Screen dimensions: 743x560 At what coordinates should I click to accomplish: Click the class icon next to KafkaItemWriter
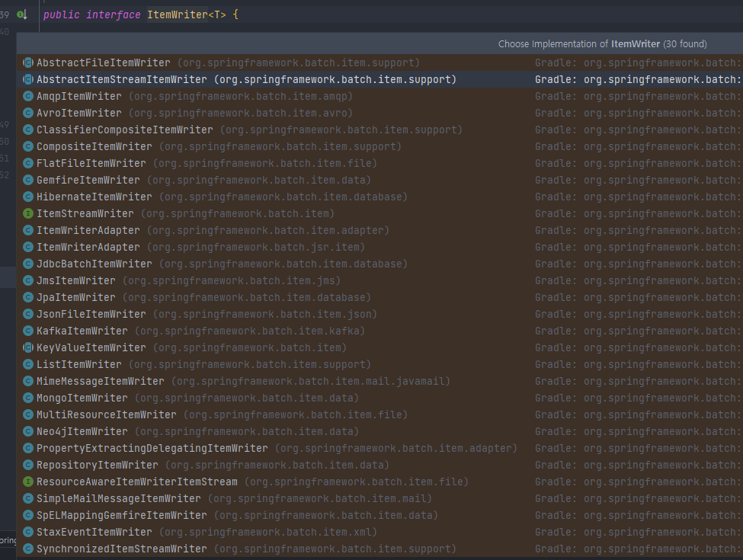point(28,331)
